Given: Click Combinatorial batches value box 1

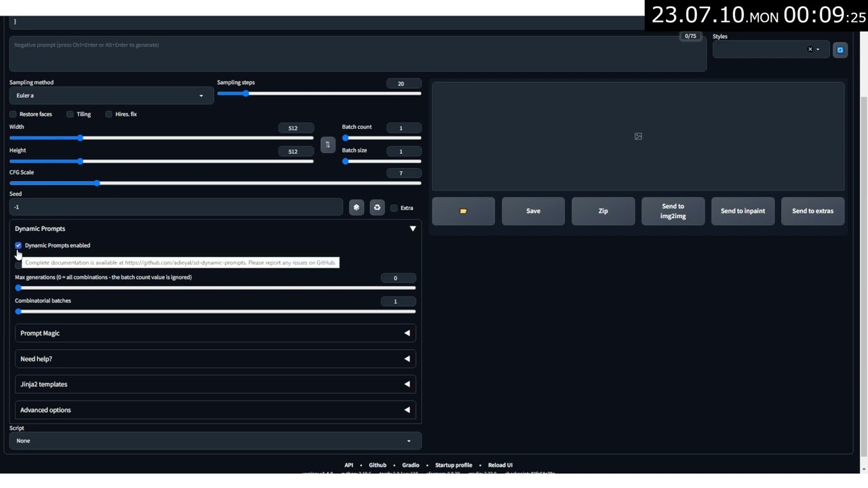Looking at the screenshot, I should (399, 302).
